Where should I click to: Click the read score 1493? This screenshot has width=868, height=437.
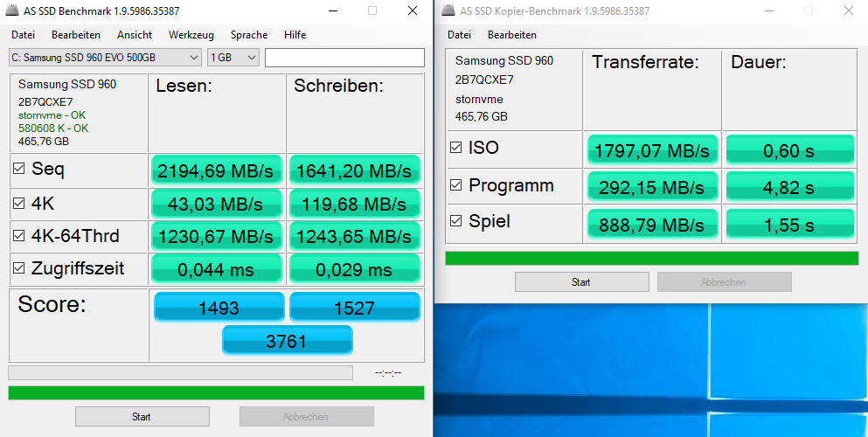point(219,307)
